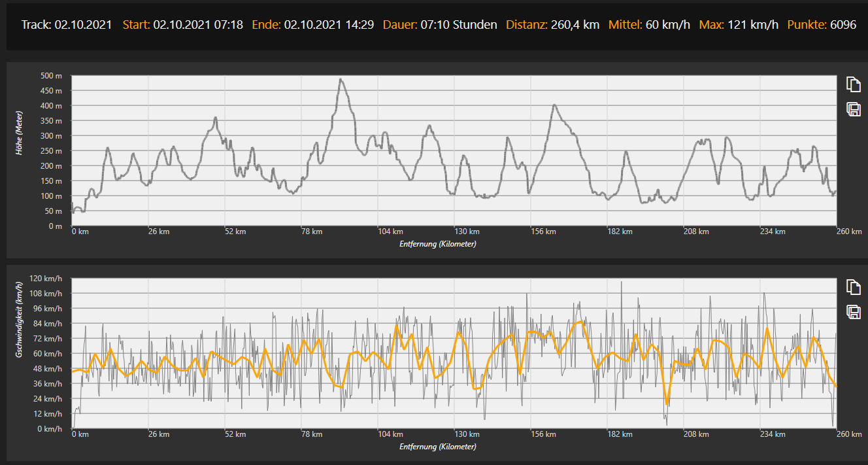Click the highest elevation peak near 500 m
The height and width of the screenshot is (465, 868).
341,80
